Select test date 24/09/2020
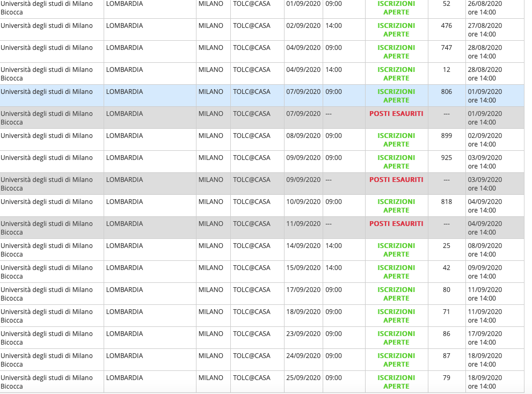The image size is (532, 394). tap(303, 356)
